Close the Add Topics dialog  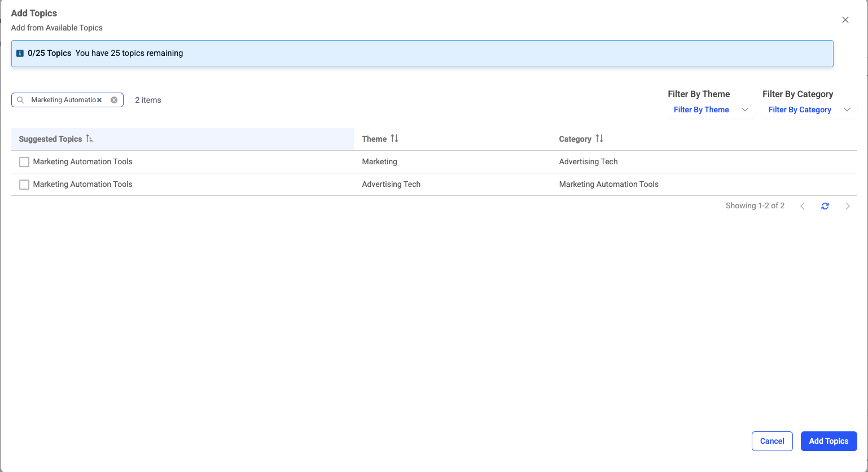pos(845,20)
